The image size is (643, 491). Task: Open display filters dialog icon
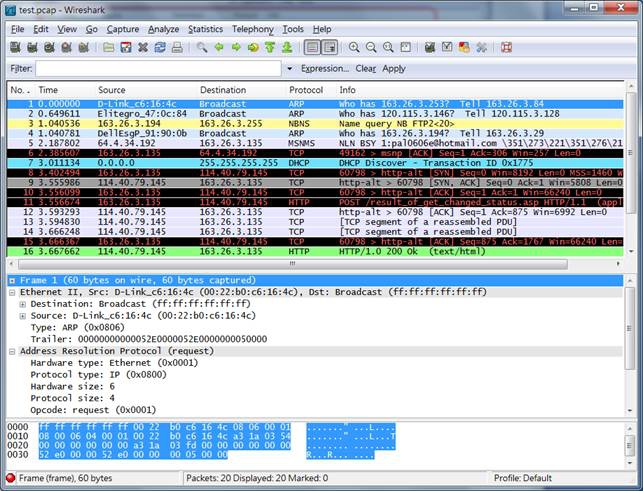click(x=447, y=48)
